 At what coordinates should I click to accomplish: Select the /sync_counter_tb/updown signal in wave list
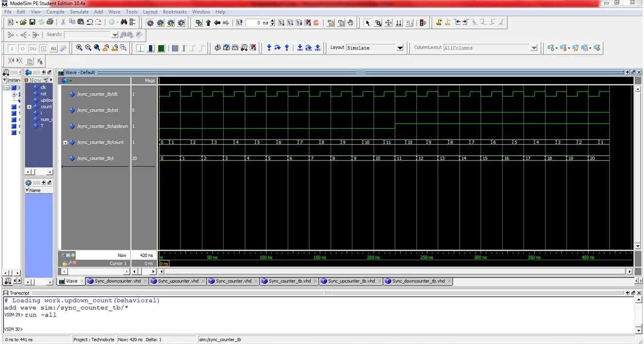pos(102,126)
